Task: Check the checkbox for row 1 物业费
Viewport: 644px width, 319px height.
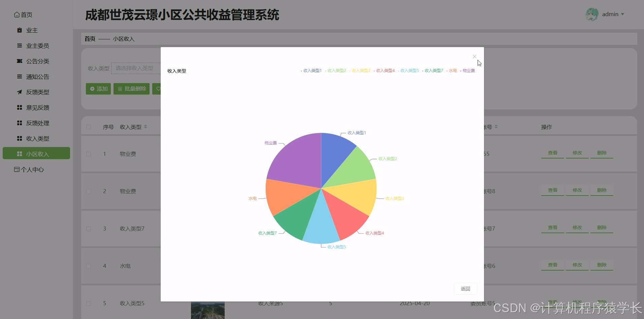Action: pyautogui.click(x=89, y=154)
